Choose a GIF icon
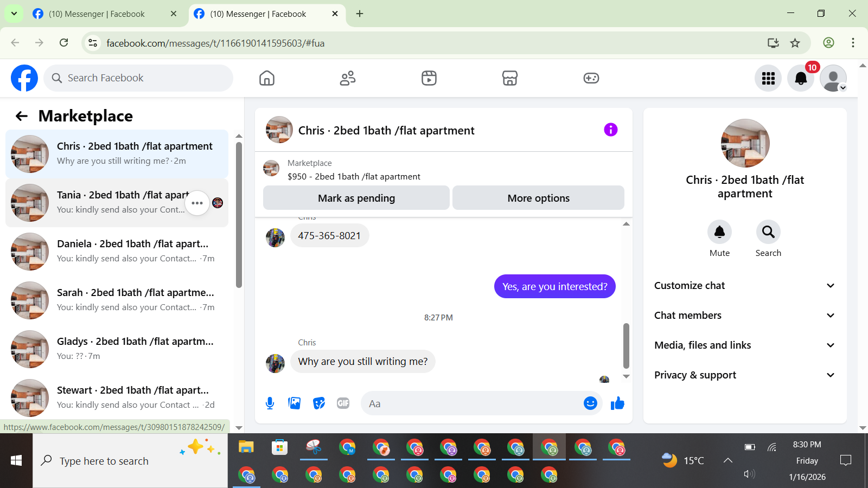The width and height of the screenshot is (868, 488). (x=343, y=403)
